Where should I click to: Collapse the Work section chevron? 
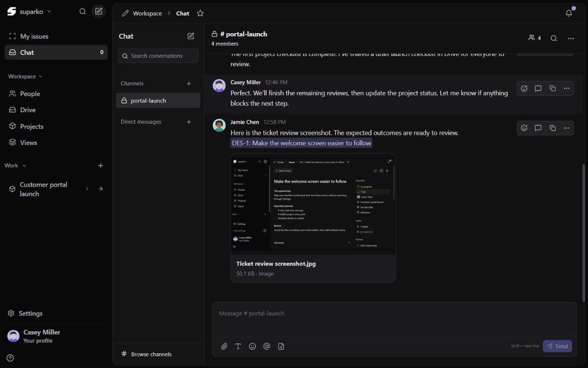pos(24,166)
